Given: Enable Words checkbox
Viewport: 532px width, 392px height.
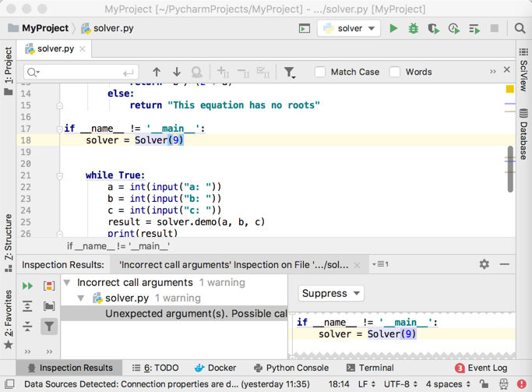Looking at the screenshot, I should click(x=395, y=72).
